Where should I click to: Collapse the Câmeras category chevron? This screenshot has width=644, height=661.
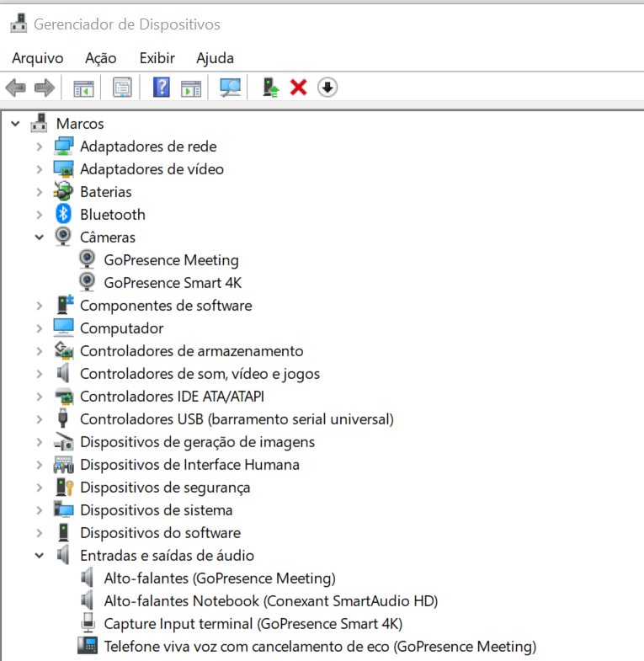click(x=40, y=237)
